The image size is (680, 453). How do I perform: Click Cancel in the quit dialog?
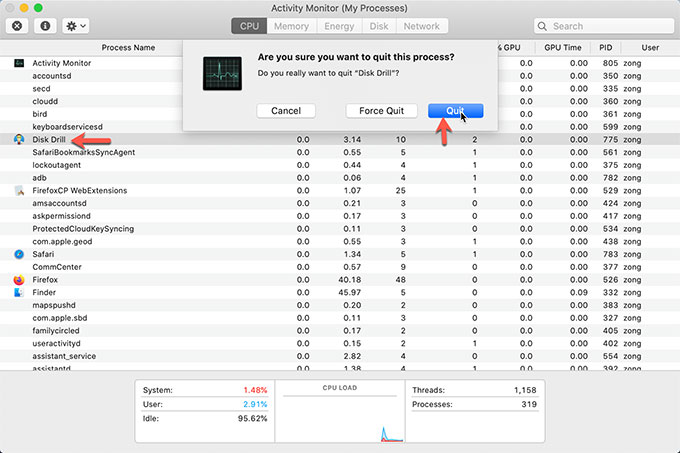(x=286, y=111)
